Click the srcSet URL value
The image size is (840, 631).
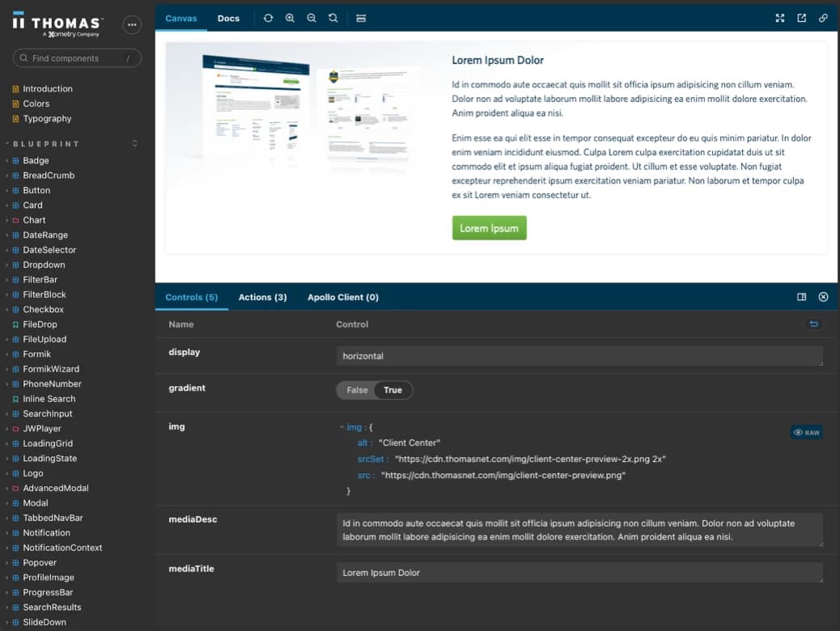click(530, 459)
